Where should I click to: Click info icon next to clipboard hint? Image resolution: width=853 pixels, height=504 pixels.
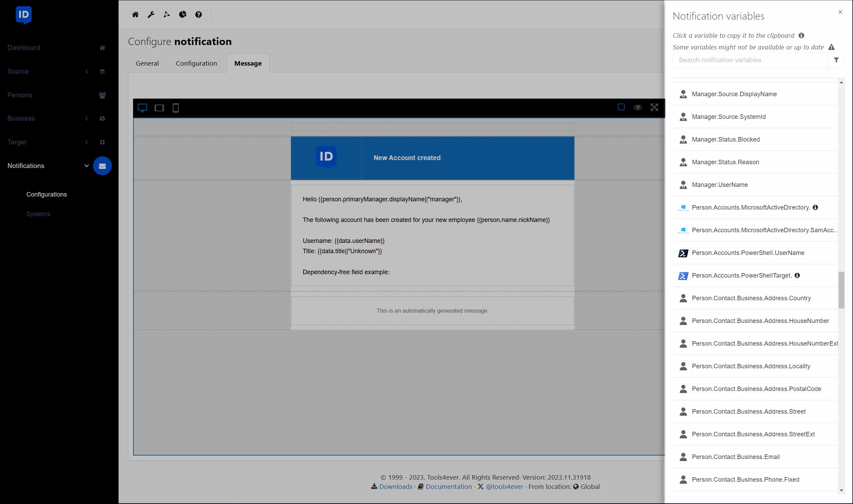(801, 35)
